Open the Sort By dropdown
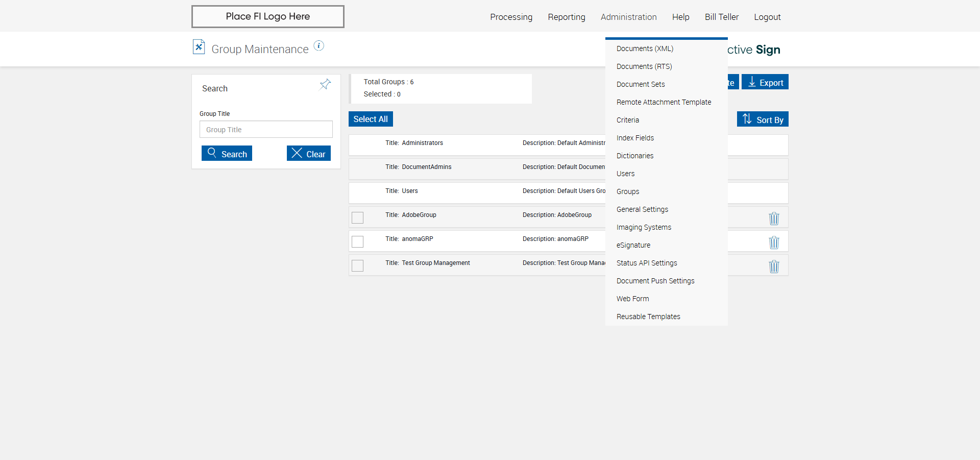This screenshot has height=460, width=980. (x=763, y=119)
